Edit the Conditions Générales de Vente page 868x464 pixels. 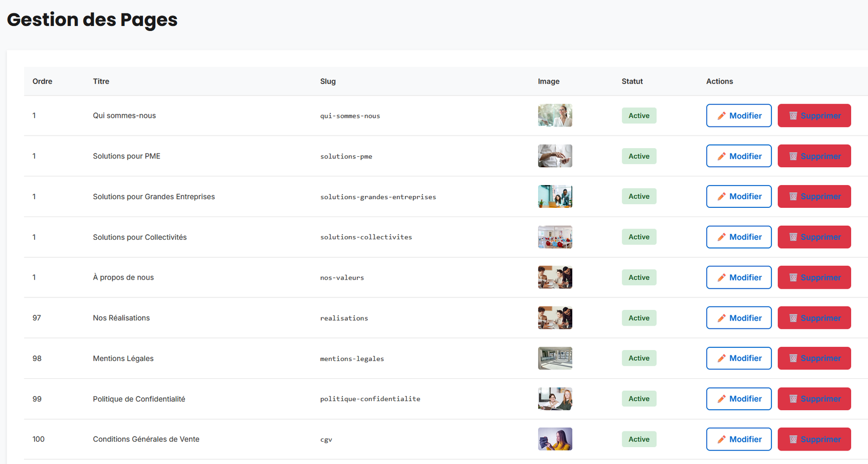739,439
